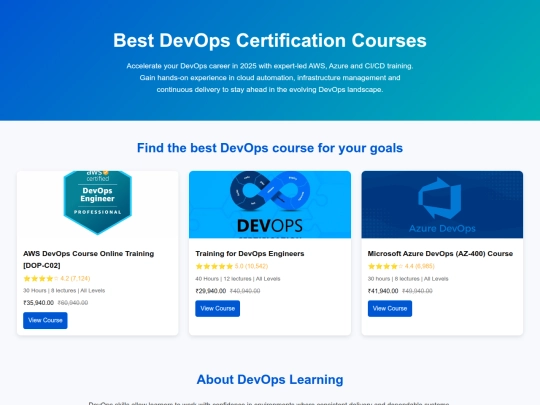Click '40 Hours | 12 lectures | All Levels' text
540x405 pixels.
click(238, 279)
